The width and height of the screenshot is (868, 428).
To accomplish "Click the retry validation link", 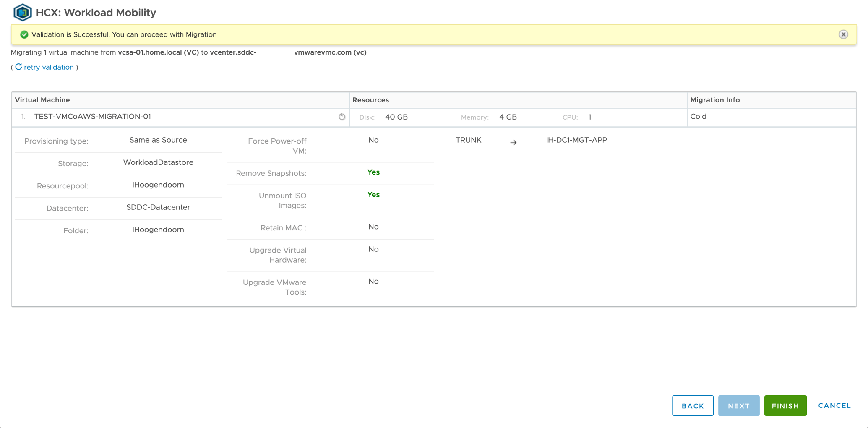I will 49,67.
